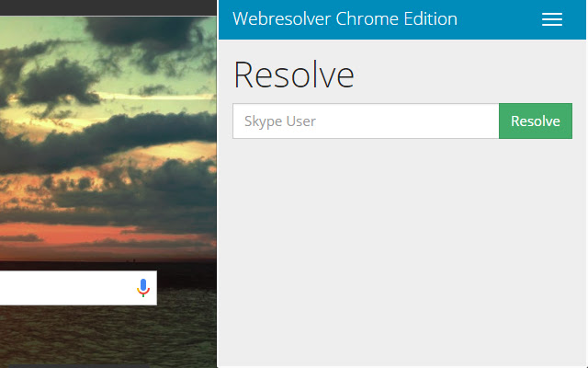Open the Webresolver hamburger menu
The width and height of the screenshot is (588, 368).
551,19
